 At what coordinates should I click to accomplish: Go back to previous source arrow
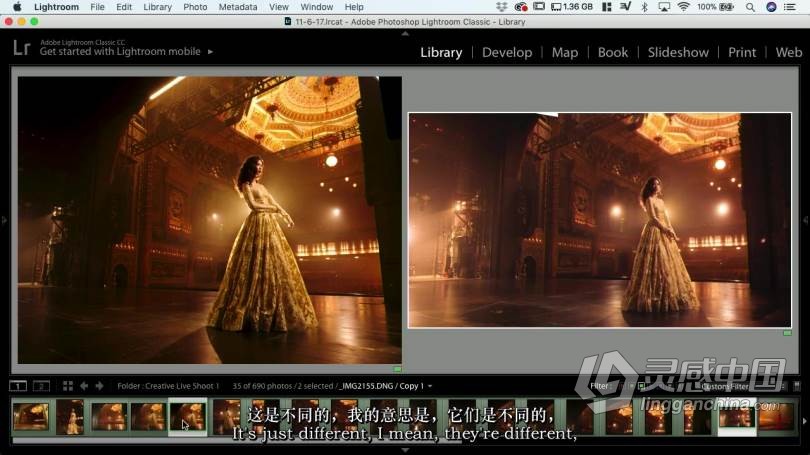[x=84, y=386]
